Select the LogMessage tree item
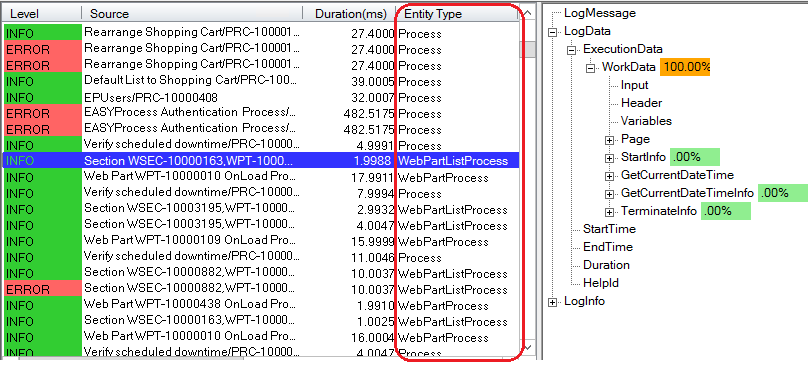Screen dimensions: 808x367 click(x=600, y=13)
